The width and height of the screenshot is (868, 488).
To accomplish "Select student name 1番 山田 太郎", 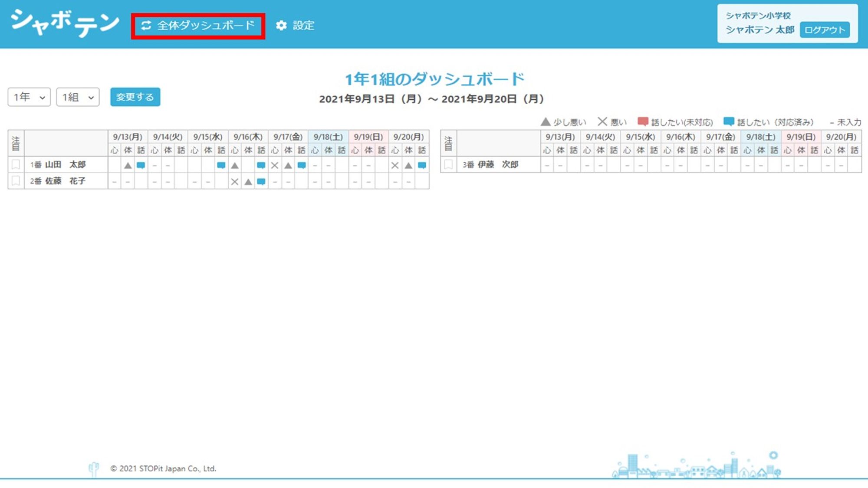I will tap(58, 165).
